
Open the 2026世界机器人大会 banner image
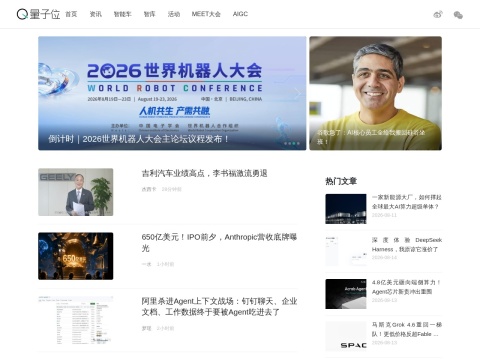click(x=172, y=93)
